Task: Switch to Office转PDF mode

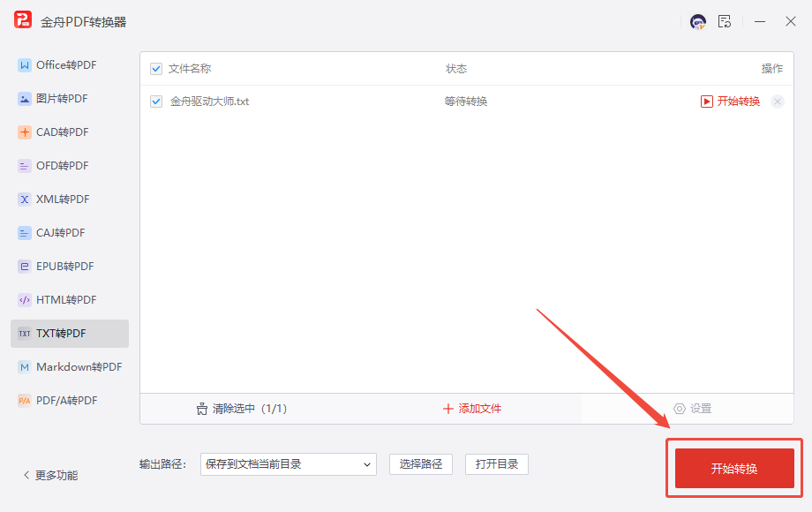Action: click(70, 65)
